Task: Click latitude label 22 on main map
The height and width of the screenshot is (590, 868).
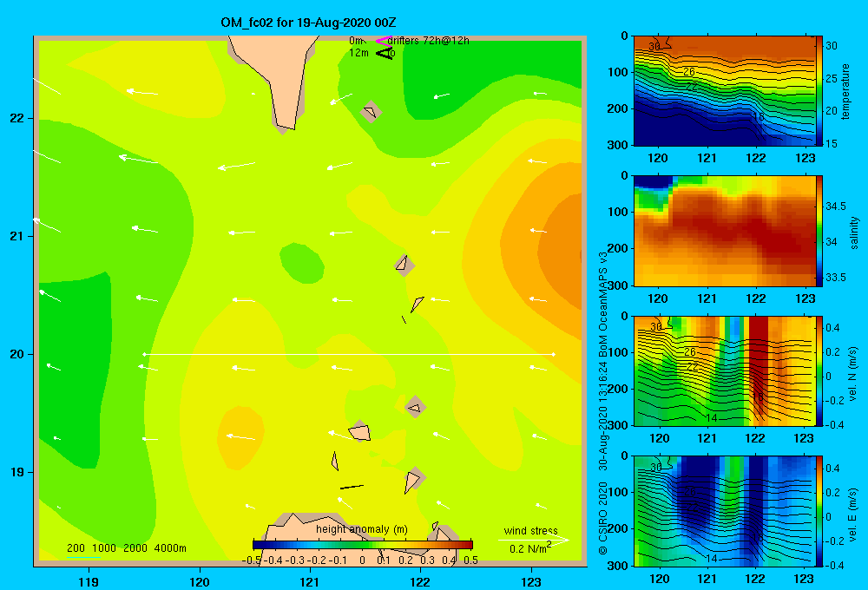Action: [x=16, y=119]
